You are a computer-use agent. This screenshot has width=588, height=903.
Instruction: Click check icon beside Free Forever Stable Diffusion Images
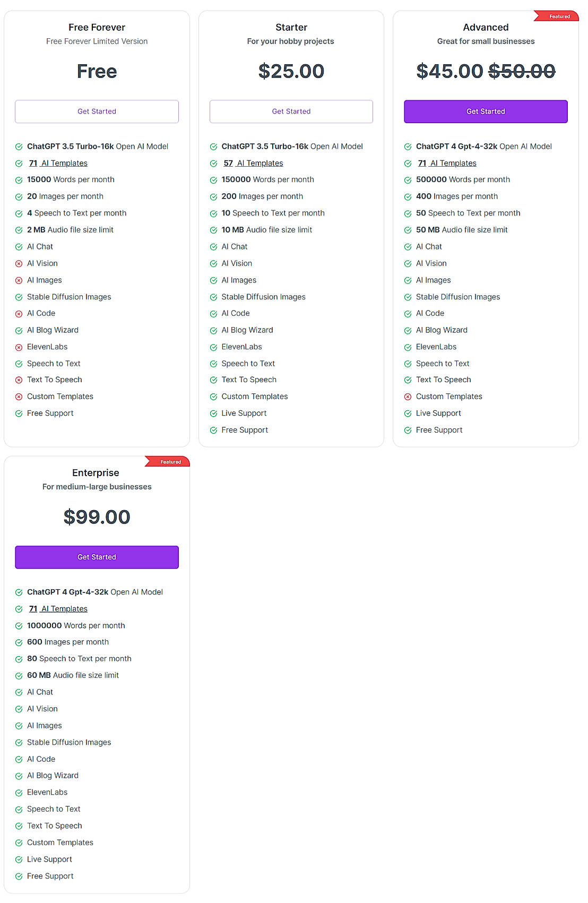point(19,297)
